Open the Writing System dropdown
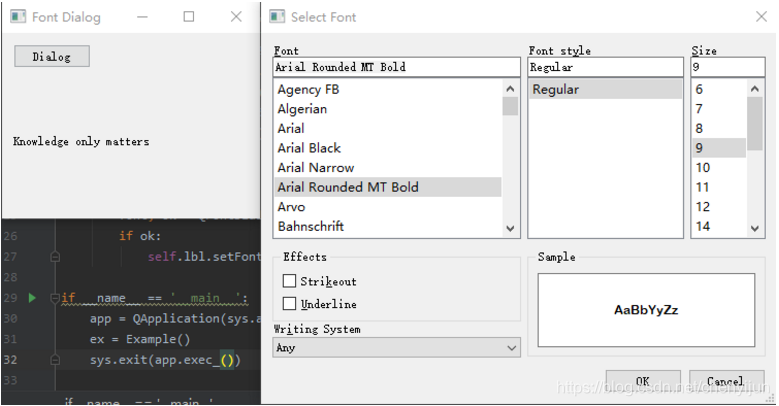 [396, 347]
